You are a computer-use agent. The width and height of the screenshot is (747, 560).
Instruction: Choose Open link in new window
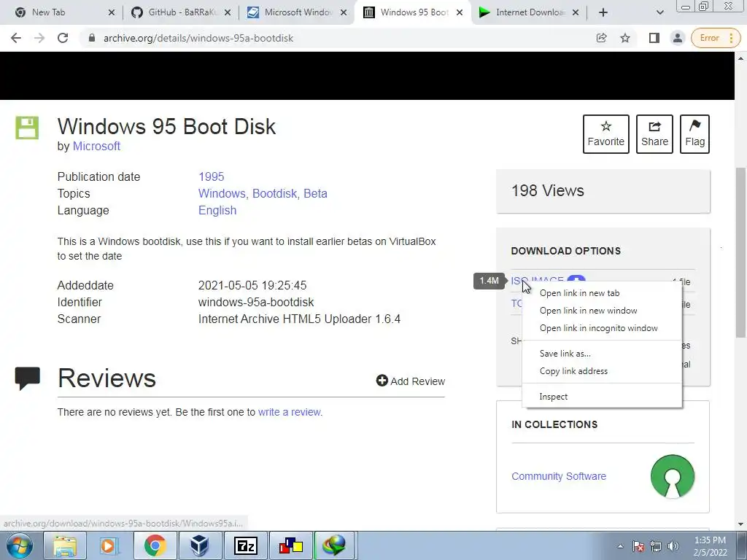602,311
